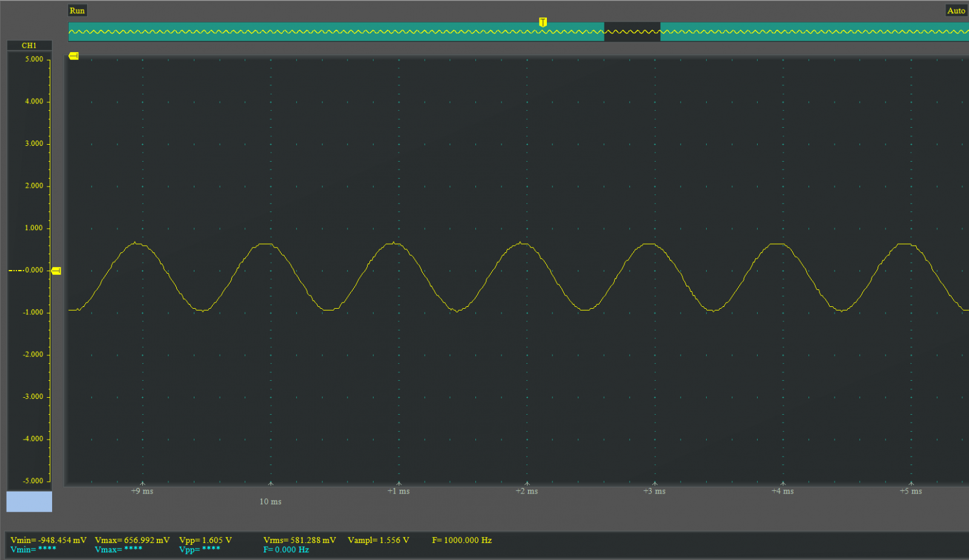Image resolution: width=969 pixels, height=560 pixels.
Task: Click the +3 ms time axis label
Action: pyautogui.click(x=655, y=491)
